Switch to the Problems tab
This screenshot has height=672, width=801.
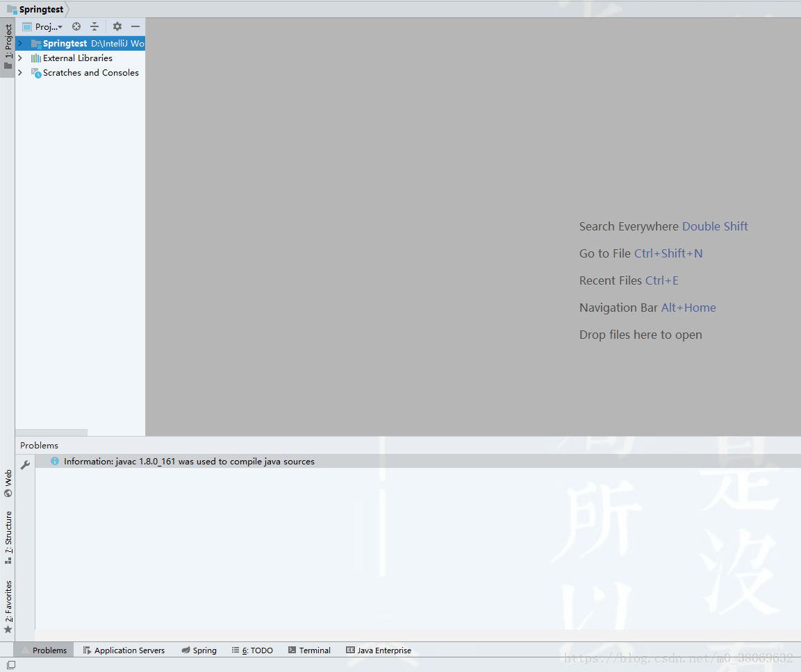(x=49, y=650)
